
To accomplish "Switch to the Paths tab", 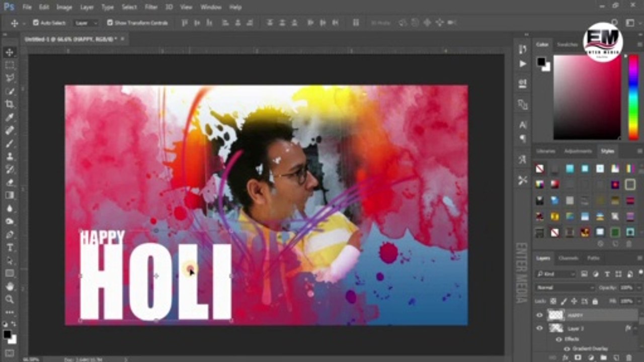I will (x=594, y=258).
